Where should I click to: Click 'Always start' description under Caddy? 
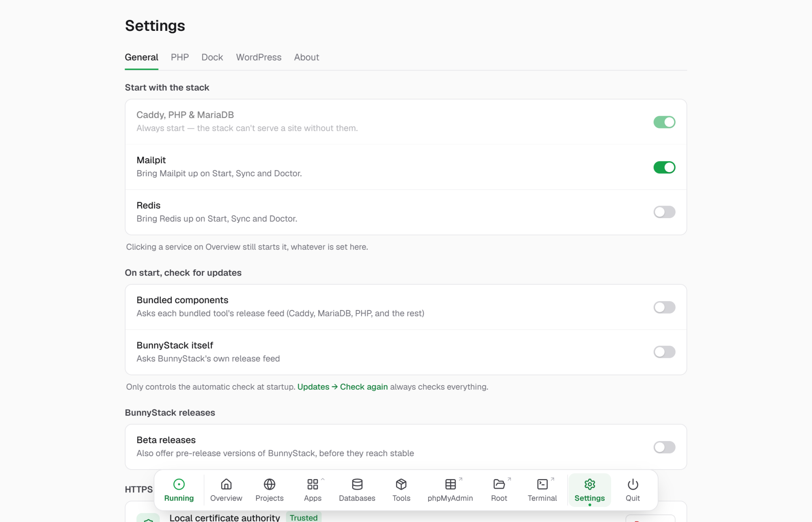[x=247, y=128]
